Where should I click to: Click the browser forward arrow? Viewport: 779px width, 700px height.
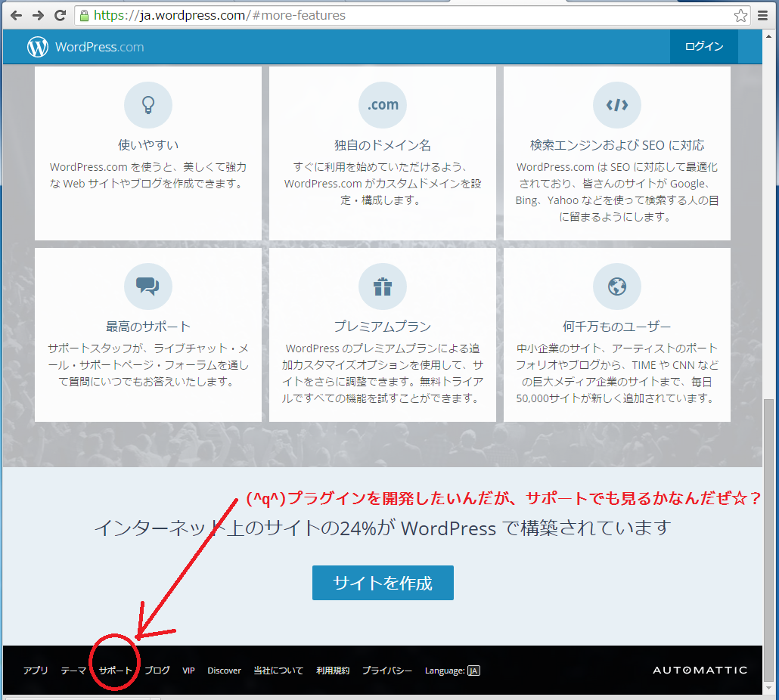[39, 16]
